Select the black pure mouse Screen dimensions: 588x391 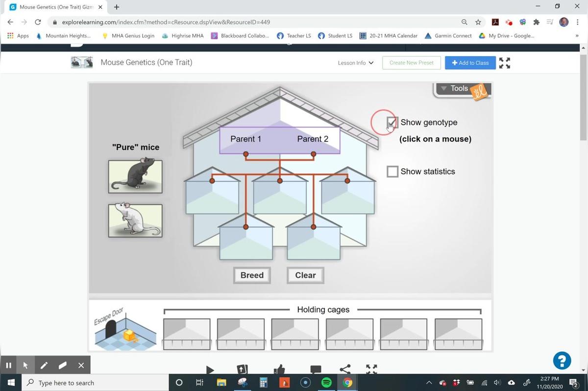pyautogui.click(x=135, y=176)
